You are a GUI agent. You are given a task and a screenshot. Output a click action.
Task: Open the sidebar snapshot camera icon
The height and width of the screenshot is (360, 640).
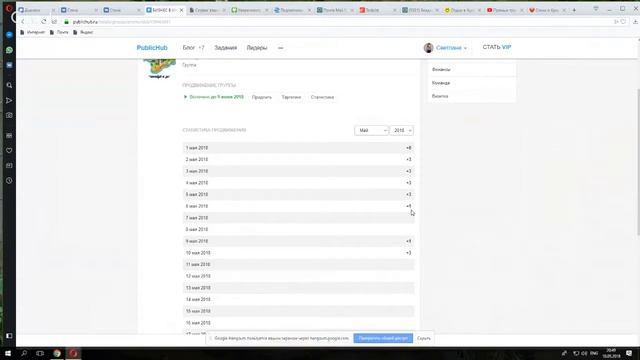tap(9, 116)
